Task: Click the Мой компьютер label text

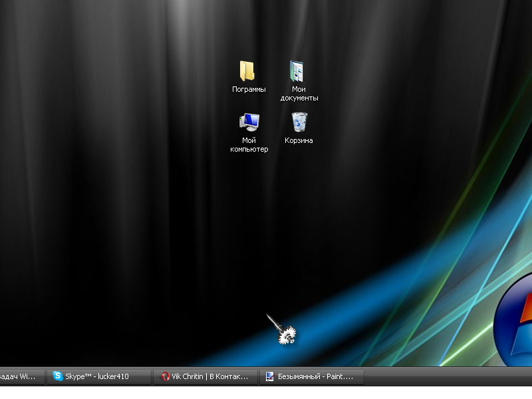Action: click(249, 145)
